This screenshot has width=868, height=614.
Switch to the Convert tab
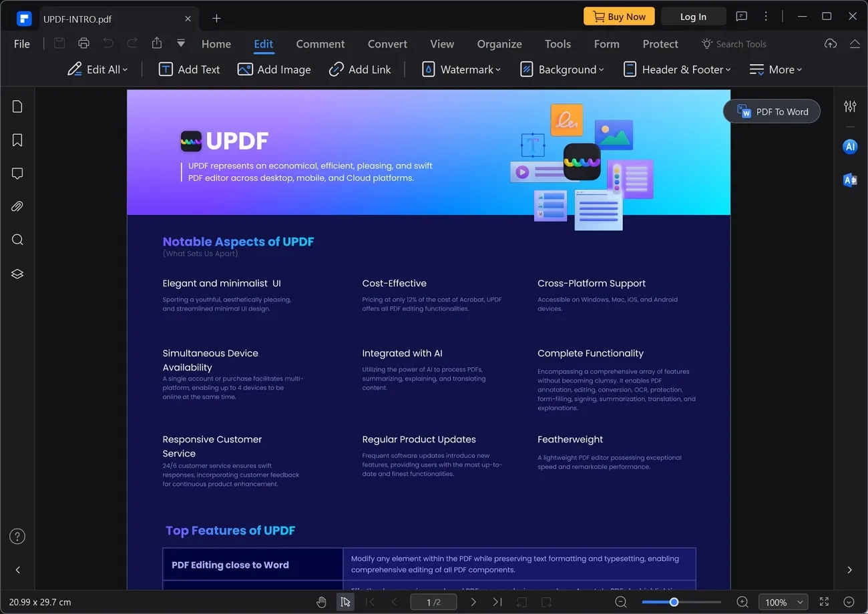pos(387,44)
